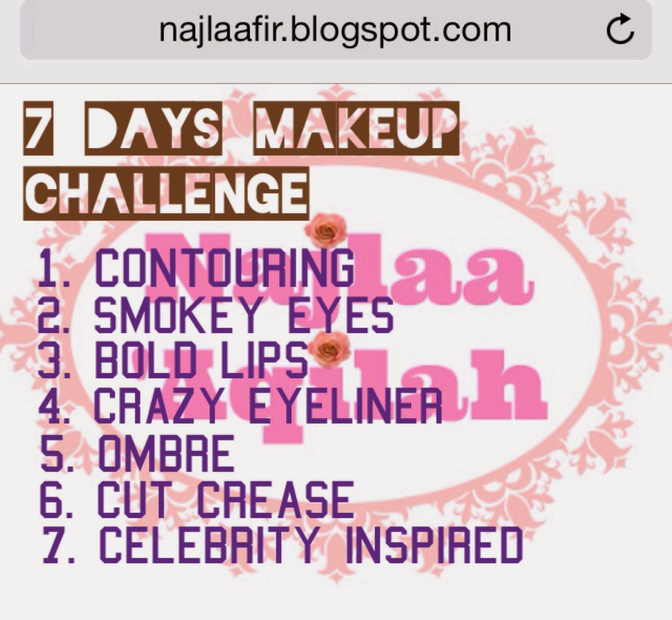The height and width of the screenshot is (620, 672).
Task: Click the najlaafir.blogspot.com address bar
Action: 336,30
